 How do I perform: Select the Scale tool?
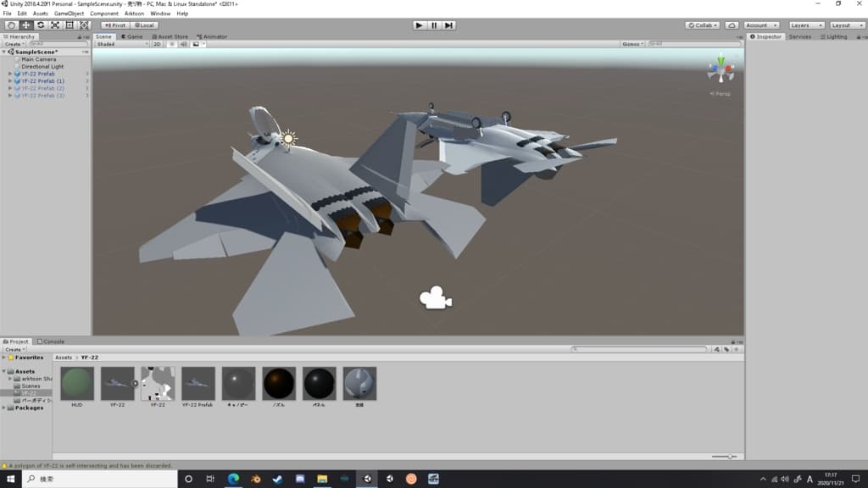point(54,25)
